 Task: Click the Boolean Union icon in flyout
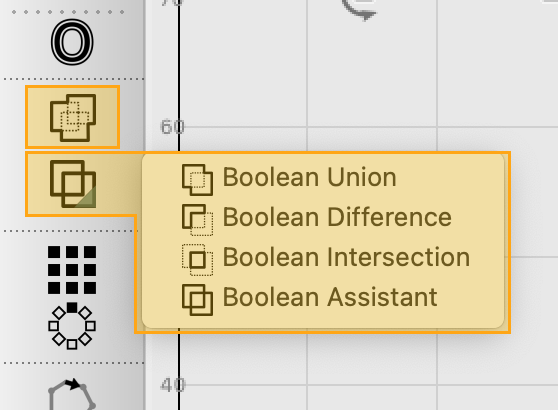[x=198, y=180]
